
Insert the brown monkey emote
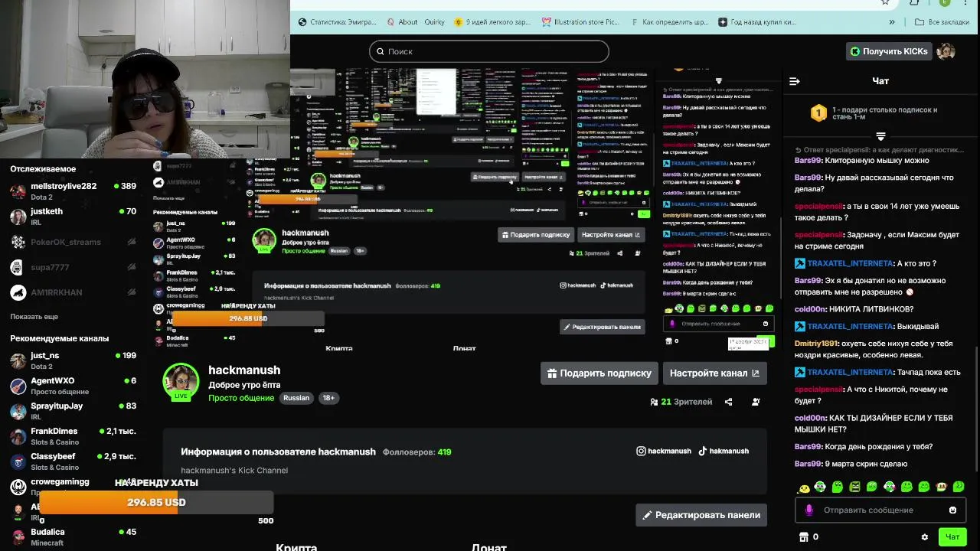pos(941,487)
